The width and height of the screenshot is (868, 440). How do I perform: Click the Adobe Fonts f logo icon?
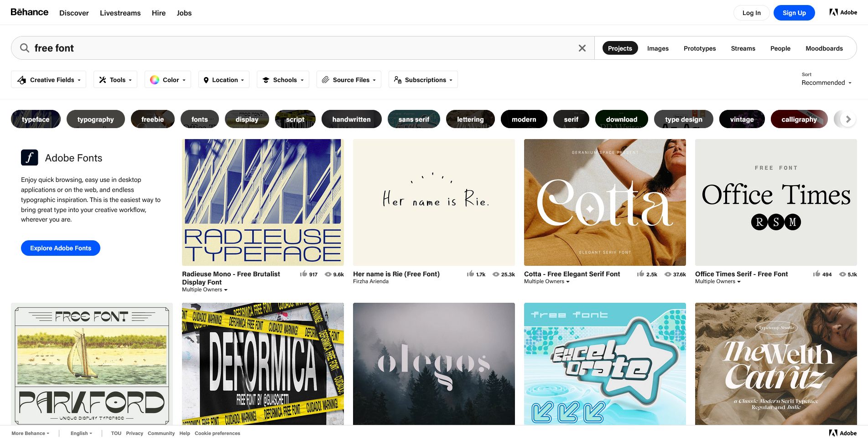tap(30, 158)
